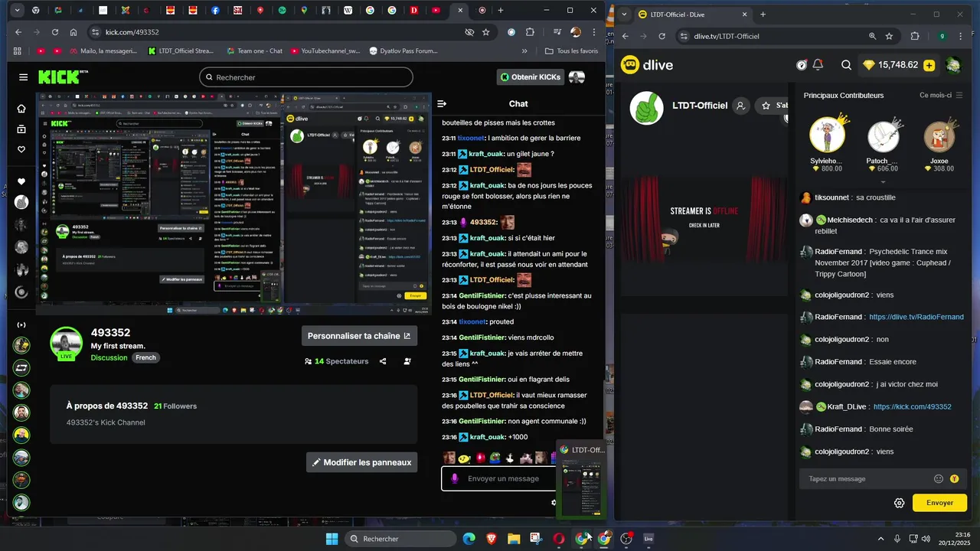This screenshot has width=980, height=551.
Task: Click the zoom magnifier in DLive address bar
Action: coord(872,36)
